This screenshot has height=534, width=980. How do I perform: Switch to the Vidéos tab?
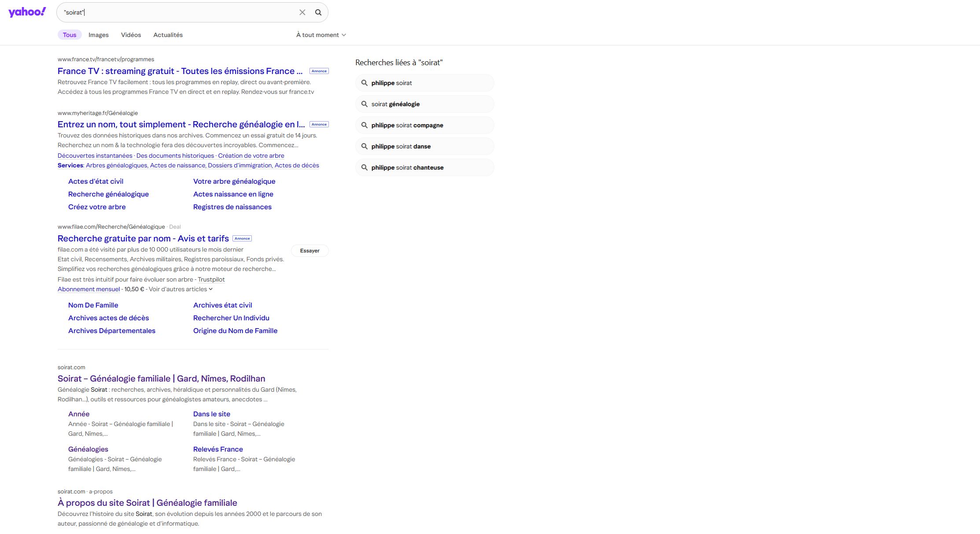[x=131, y=35]
